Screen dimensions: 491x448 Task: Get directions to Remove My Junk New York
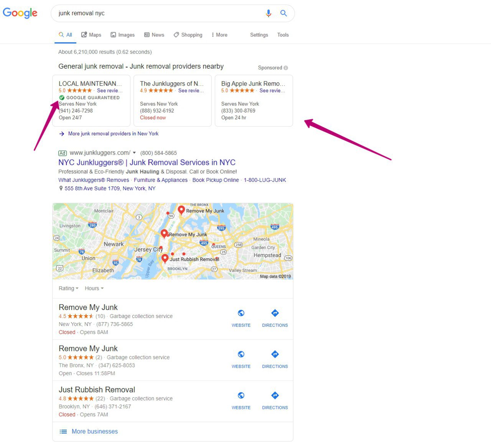[275, 318]
